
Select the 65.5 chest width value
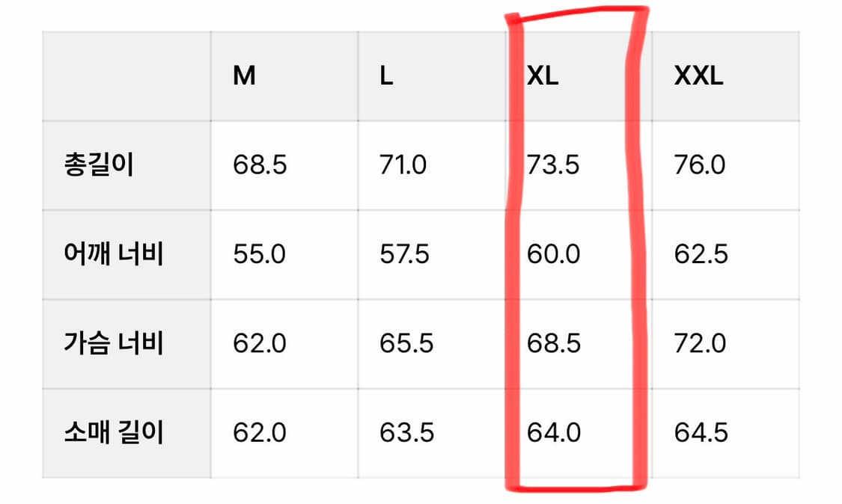[406, 344]
